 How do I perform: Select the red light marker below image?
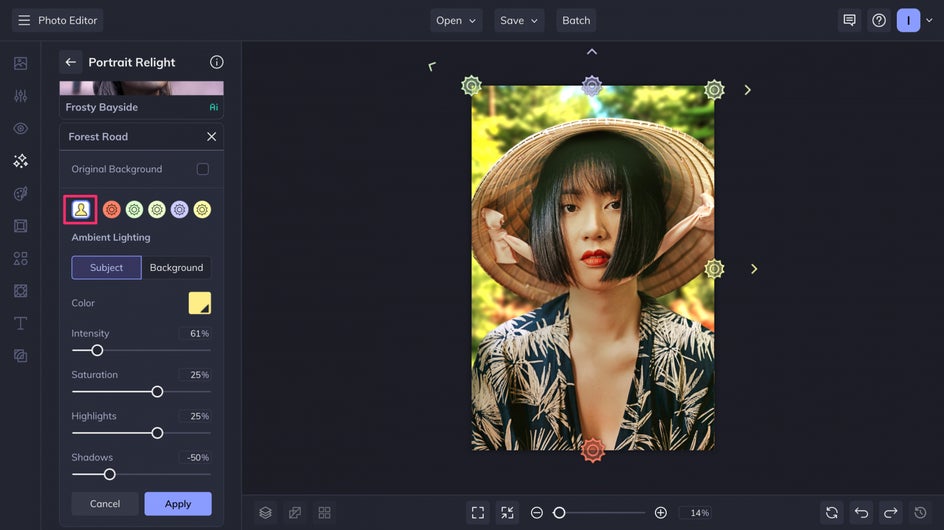pos(592,450)
